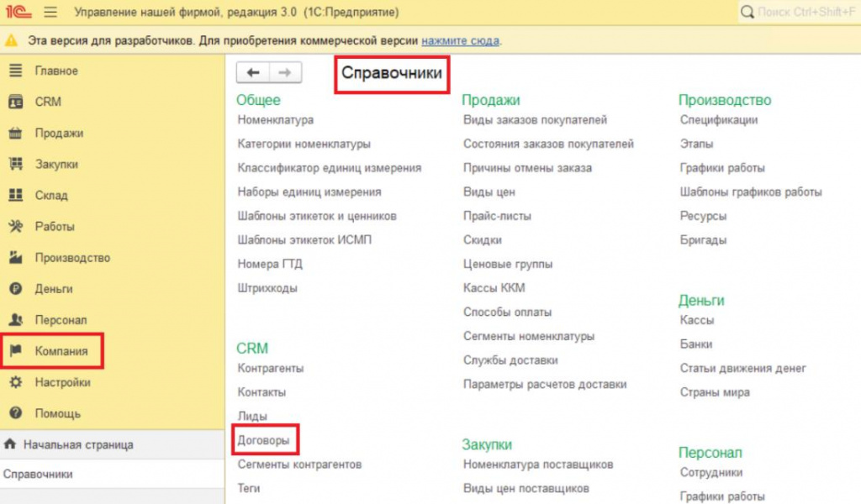Open Спецификации catalog

point(718,119)
